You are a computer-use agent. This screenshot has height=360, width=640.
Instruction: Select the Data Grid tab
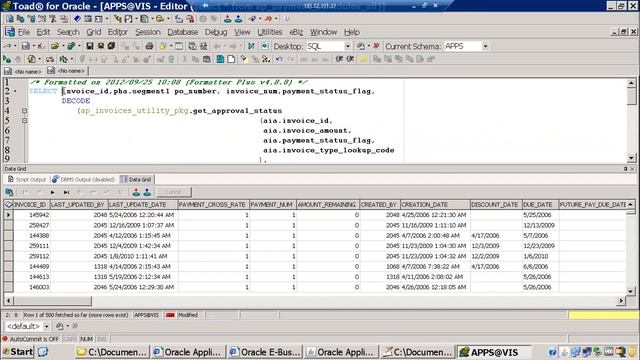[137, 179]
